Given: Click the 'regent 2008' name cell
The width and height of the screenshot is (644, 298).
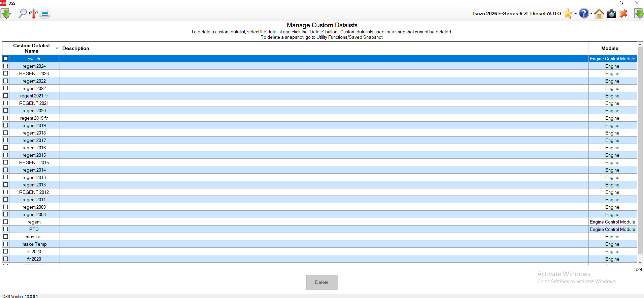Looking at the screenshot, I should point(34,214).
